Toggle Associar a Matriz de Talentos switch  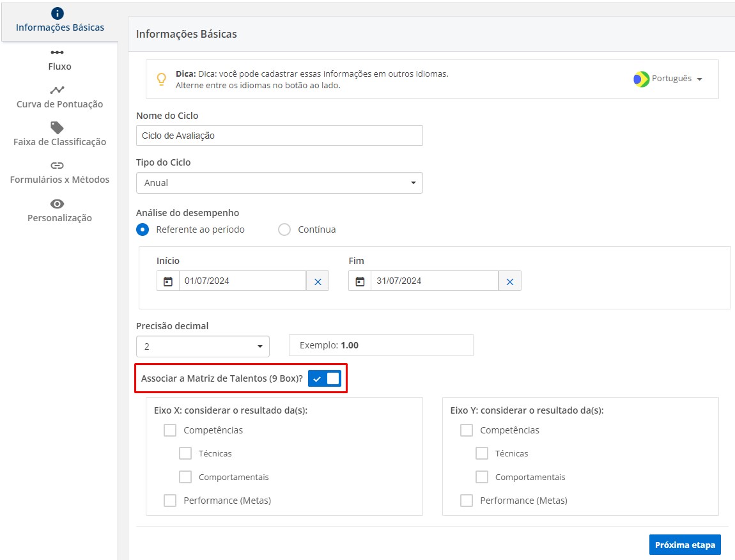click(x=325, y=378)
